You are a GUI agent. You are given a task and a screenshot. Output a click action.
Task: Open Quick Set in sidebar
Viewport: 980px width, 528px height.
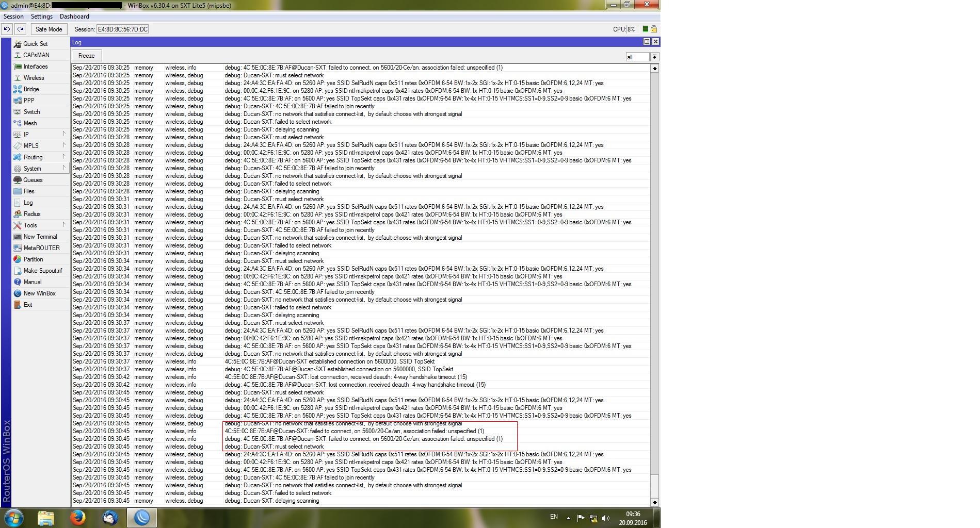pyautogui.click(x=35, y=44)
